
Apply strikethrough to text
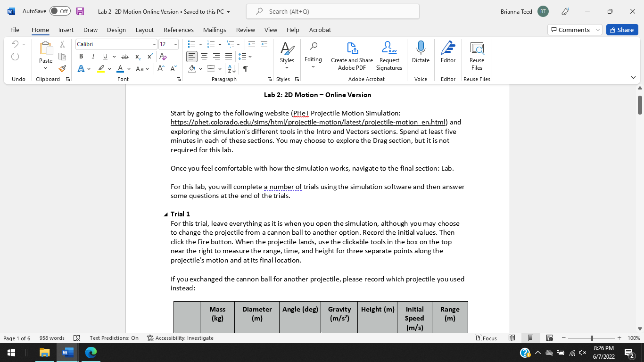point(124,56)
